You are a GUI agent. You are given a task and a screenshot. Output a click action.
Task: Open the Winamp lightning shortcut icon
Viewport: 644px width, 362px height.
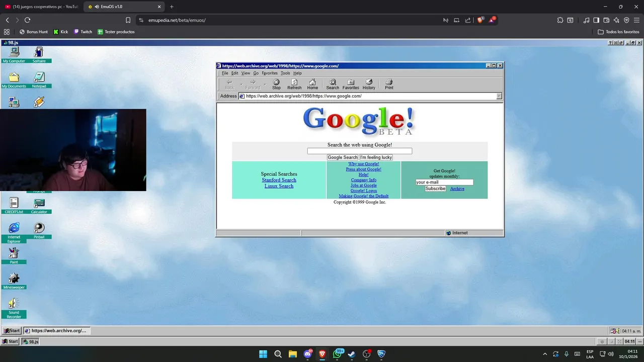39,103
